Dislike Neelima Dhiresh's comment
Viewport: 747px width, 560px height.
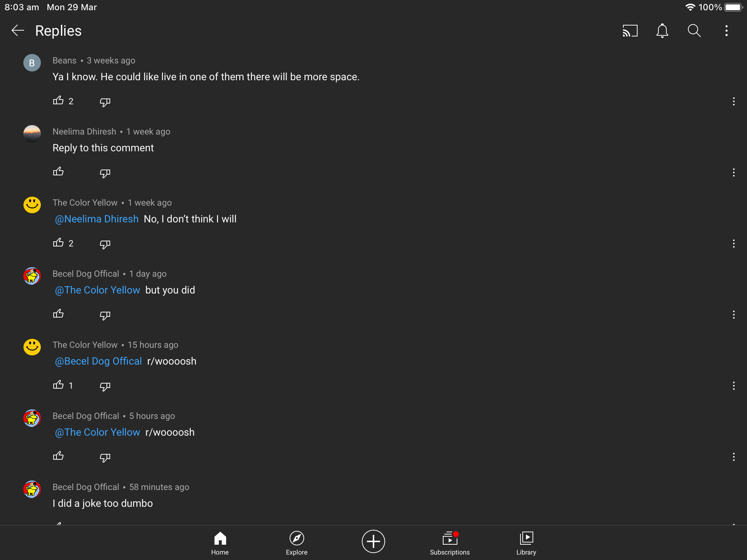tap(105, 172)
